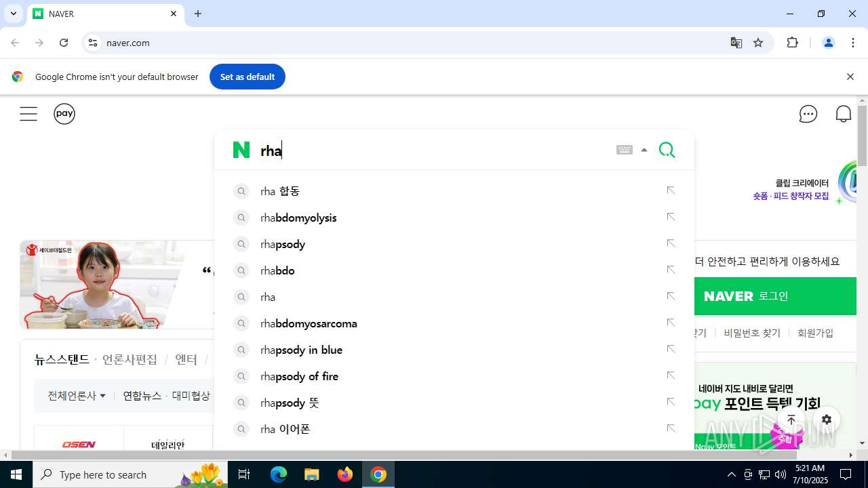This screenshot has height=488, width=868.
Task: Open OSEN press thumbnail
Action: [79, 444]
